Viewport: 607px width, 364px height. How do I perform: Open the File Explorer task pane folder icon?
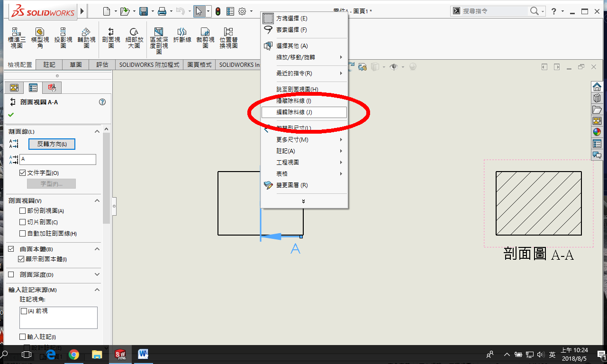[597, 109]
